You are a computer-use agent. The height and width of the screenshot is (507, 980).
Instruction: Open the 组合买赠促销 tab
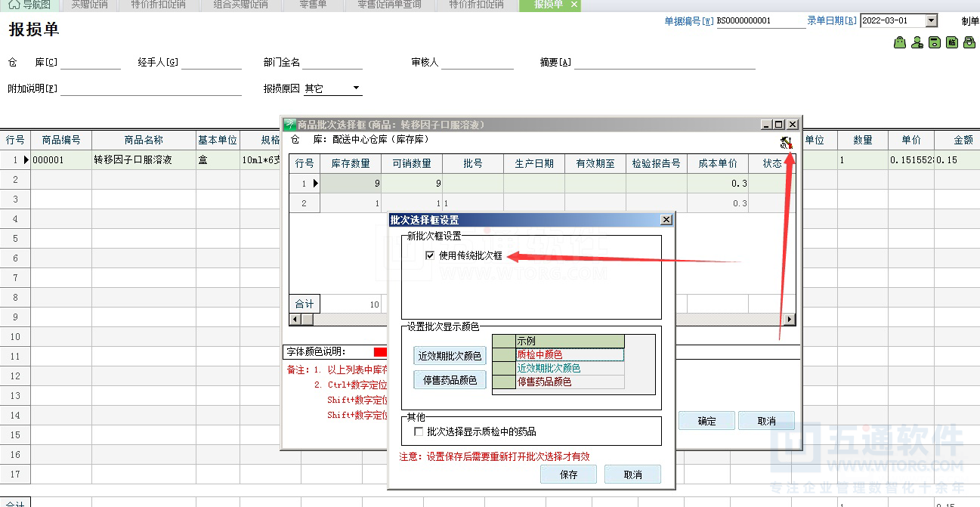click(x=240, y=5)
